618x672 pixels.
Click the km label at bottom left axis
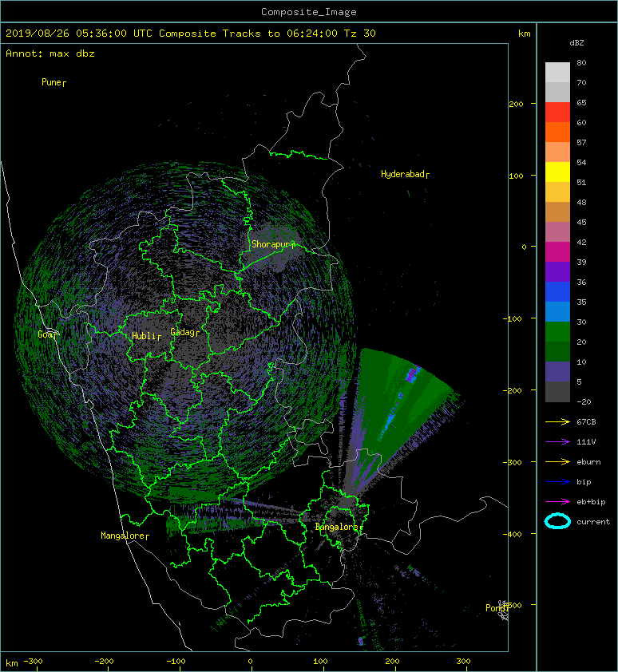12,662
